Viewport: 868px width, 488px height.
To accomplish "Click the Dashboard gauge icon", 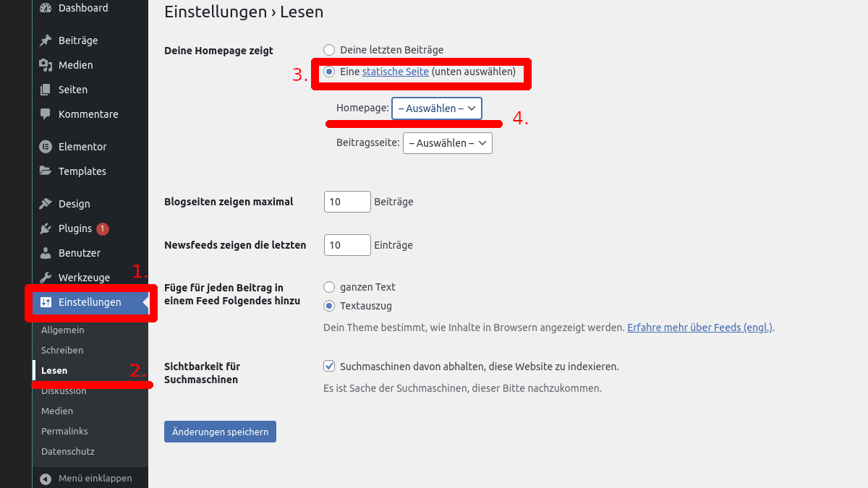I will click(46, 8).
